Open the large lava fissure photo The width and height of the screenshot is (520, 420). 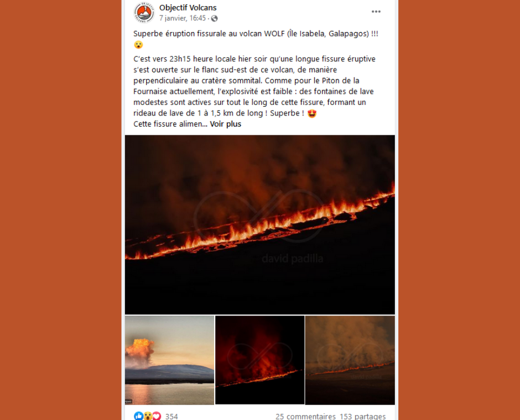pyautogui.click(x=259, y=224)
